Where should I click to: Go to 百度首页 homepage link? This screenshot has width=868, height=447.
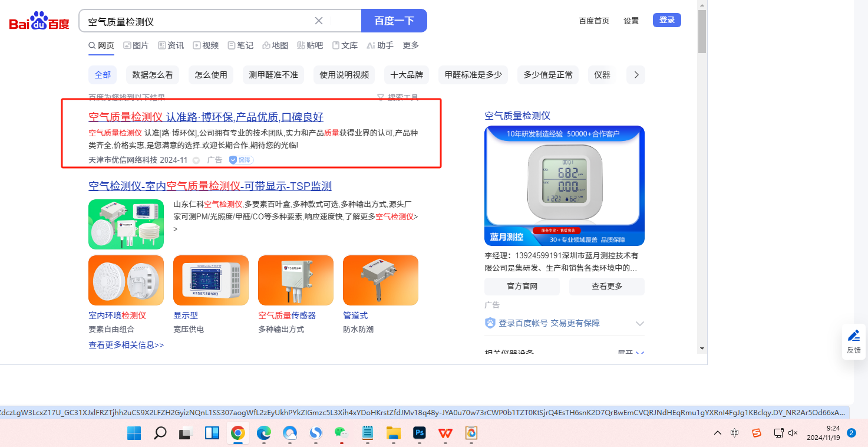[594, 21]
